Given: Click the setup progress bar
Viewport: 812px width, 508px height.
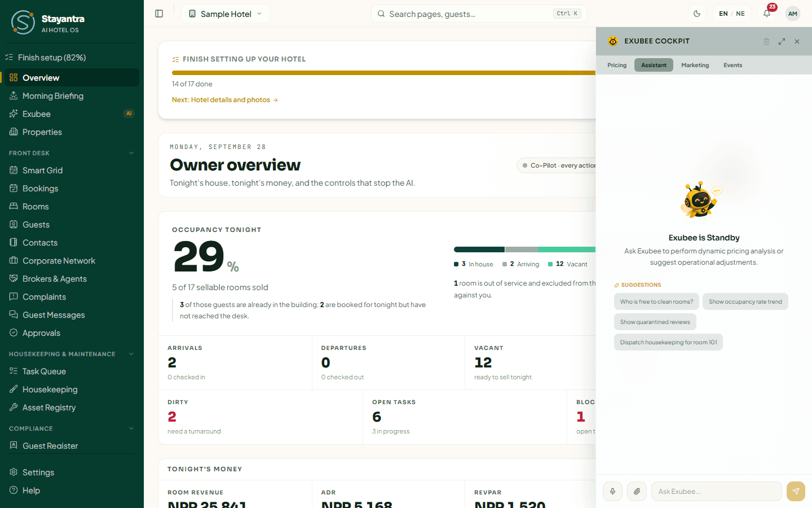Looking at the screenshot, I should click(383, 73).
